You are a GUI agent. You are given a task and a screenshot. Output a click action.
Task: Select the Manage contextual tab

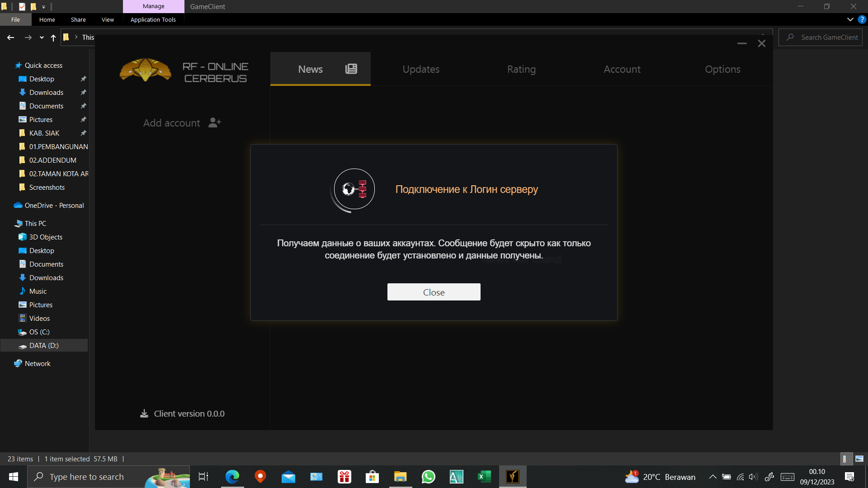pos(154,6)
